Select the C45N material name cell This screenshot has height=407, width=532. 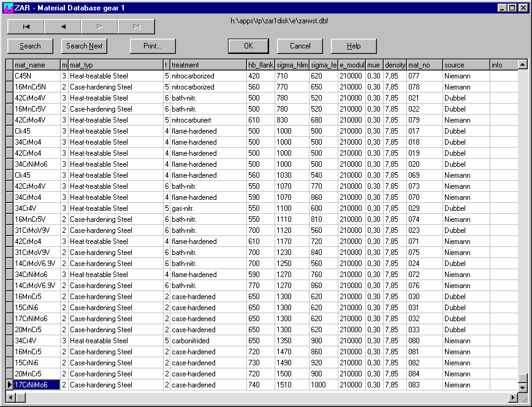pos(36,76)
